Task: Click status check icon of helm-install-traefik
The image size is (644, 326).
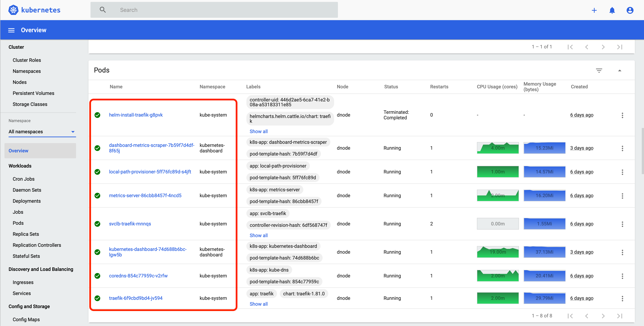Action: (98, 115)
